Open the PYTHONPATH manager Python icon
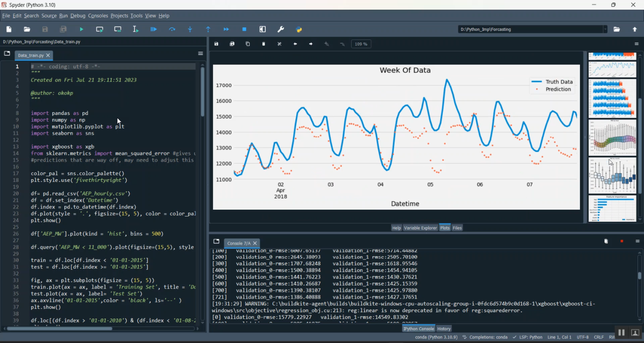Viewport: 644px width, 343px height. tap(299, 30)
